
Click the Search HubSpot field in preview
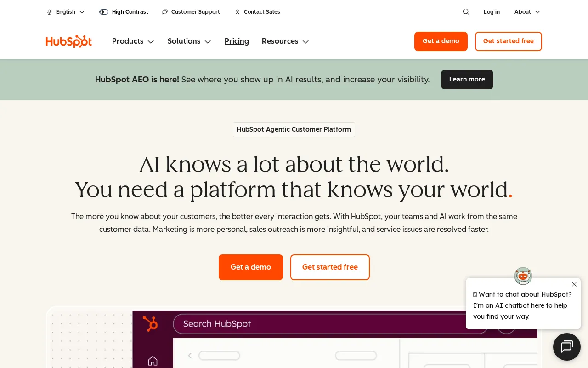click(x=330, y=324)
